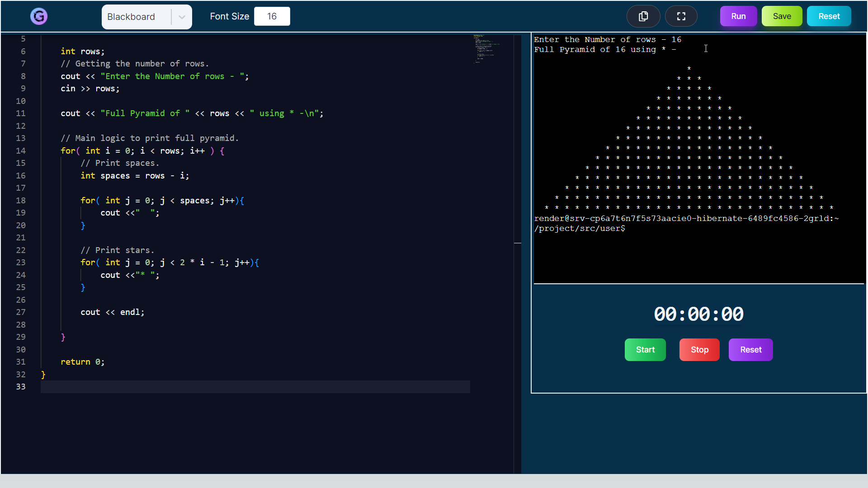Select the Blackboard theme combo box

coord(136,17)
